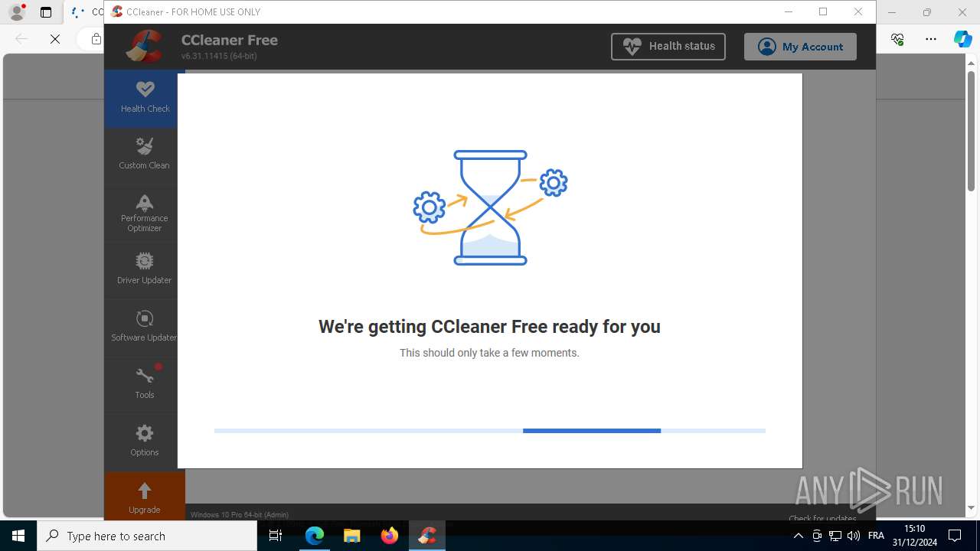Select Performance Optimizer in sidebar
The width and height of the screenshot is (980, 551).
tap(145, 213)
